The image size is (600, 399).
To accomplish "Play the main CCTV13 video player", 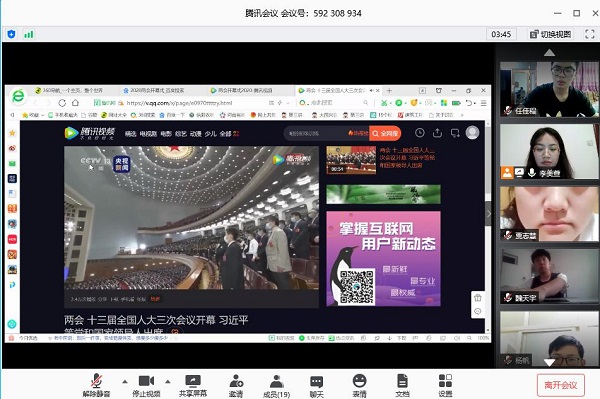I will (191, 217).
